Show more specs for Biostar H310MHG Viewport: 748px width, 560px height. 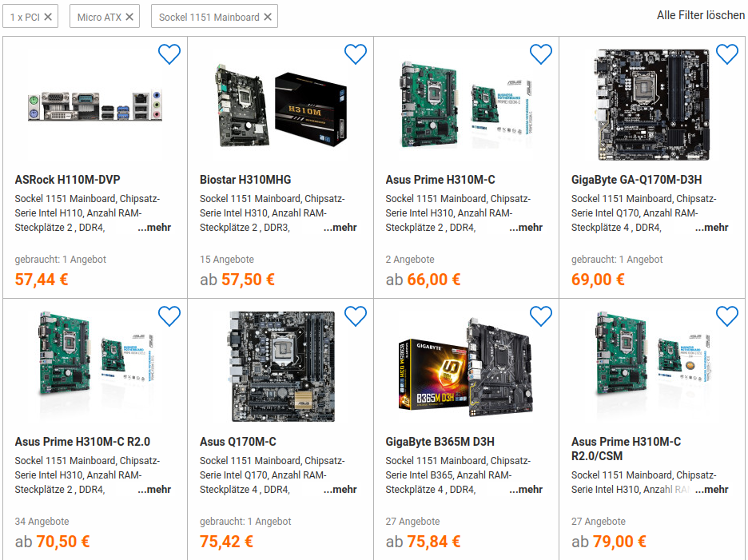point(340,228)
